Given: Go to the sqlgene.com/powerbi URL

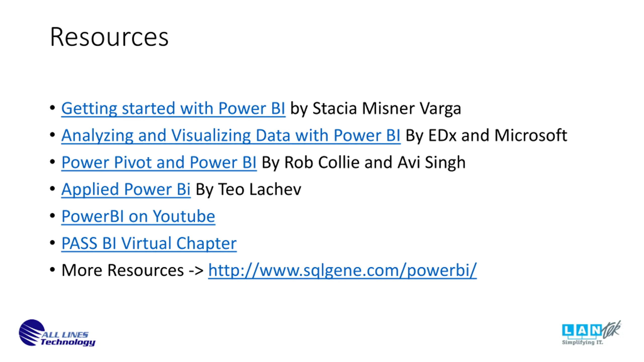Looking at the screenshot, I should tap(342, 270).
